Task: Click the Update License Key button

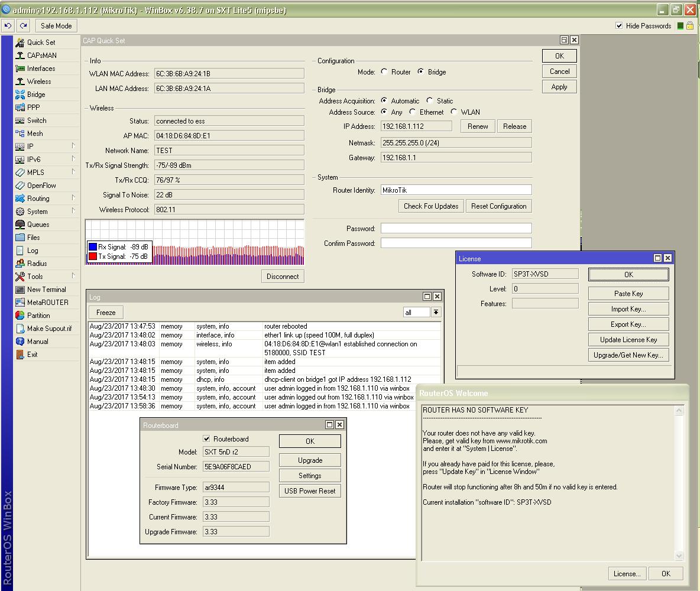Action: click(x=628, y=340)
